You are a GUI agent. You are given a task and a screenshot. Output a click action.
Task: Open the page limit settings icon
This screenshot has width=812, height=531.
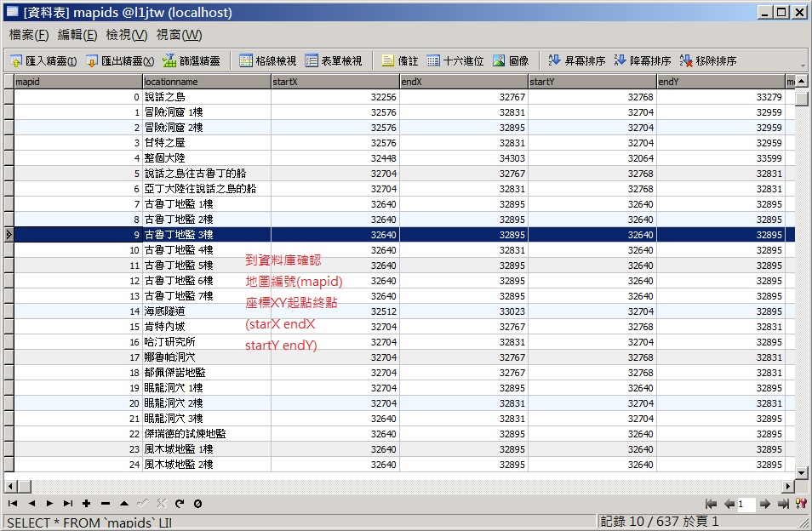801,504
